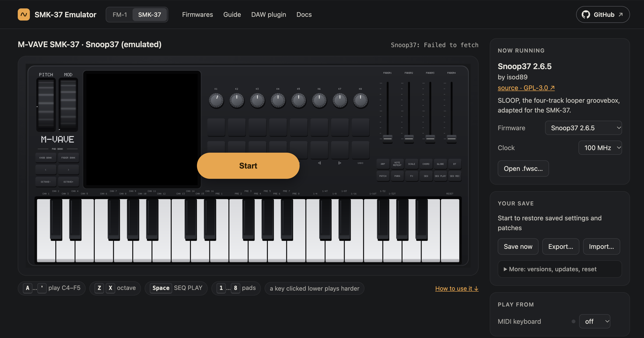This screenshot has width=644, height=338.
Task: Expand More: versions, updates, reset
Action: [560, 269]
